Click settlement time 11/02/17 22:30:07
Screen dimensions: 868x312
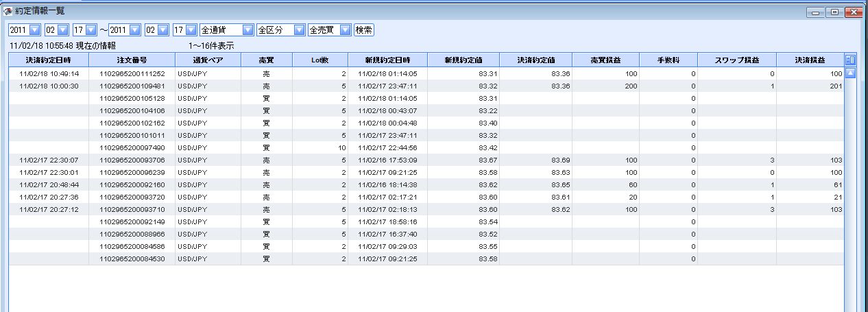(49, 160)
